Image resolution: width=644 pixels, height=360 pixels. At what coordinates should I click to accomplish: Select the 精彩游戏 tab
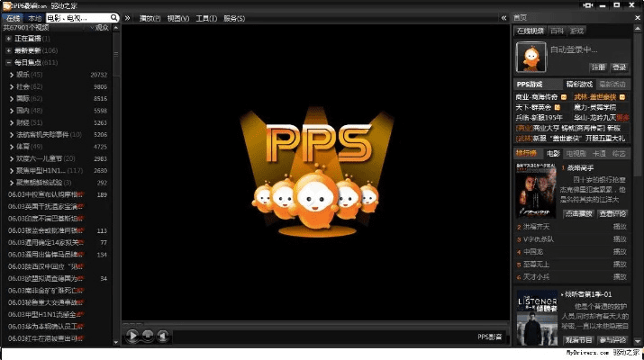point(579,85)
